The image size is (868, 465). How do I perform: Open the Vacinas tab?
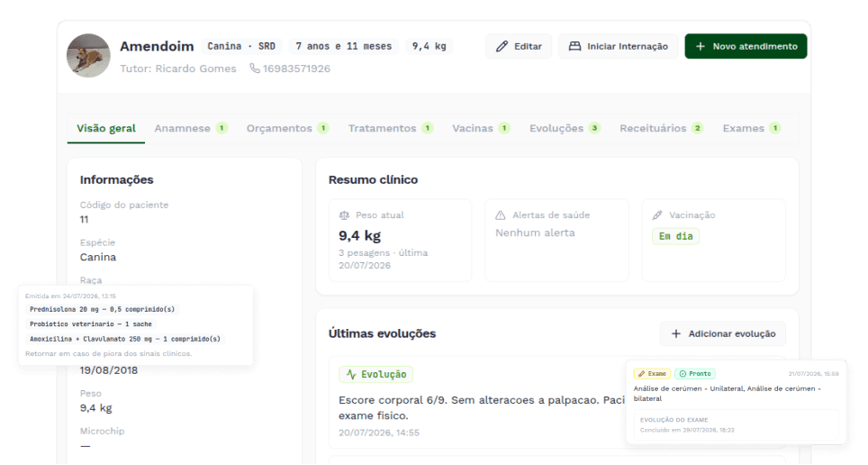[481, 128]
